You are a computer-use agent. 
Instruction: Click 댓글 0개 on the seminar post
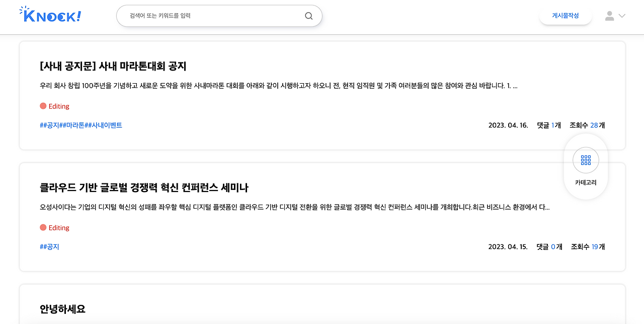[549, 246]
